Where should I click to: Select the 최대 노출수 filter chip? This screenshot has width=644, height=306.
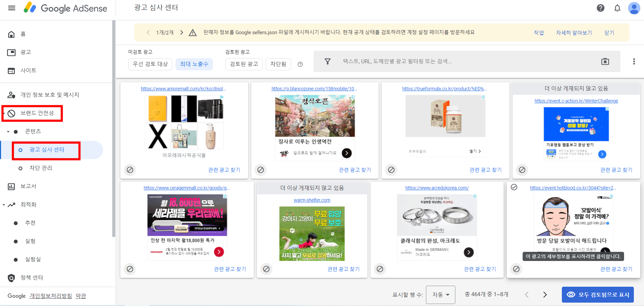tap(194, 64)
